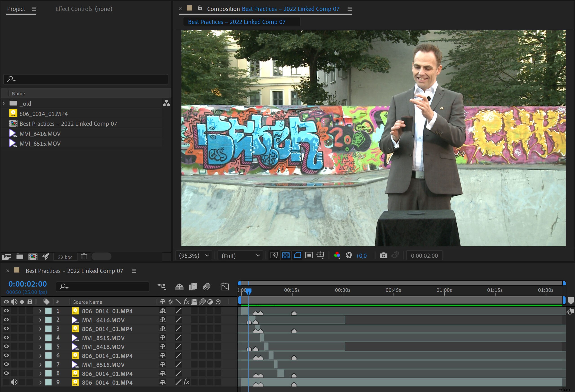Viewport: 575px width, 392px height.
Task: Take a snapshot of the composition view
Action: click(383, 255)
